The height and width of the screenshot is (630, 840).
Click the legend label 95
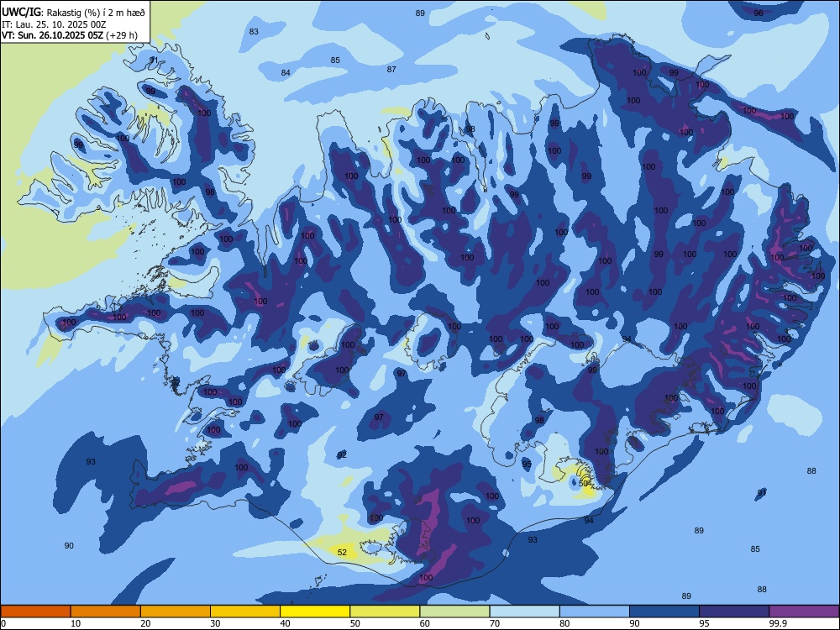(x=704, y=623)
